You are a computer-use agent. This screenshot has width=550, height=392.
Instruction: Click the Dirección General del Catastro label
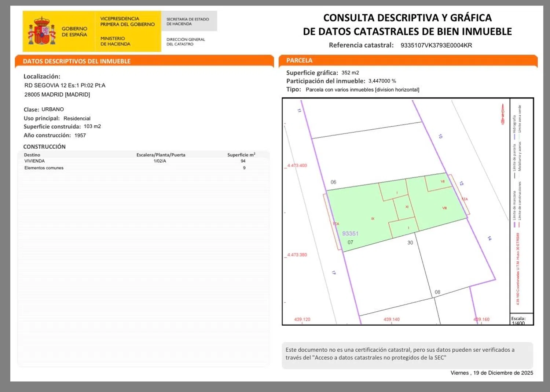coord(186,42)
